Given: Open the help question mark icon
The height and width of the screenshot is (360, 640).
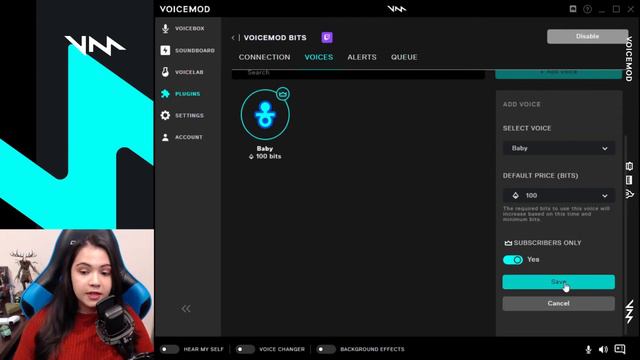Looking at the screenshot, I should tap(587, 9).
